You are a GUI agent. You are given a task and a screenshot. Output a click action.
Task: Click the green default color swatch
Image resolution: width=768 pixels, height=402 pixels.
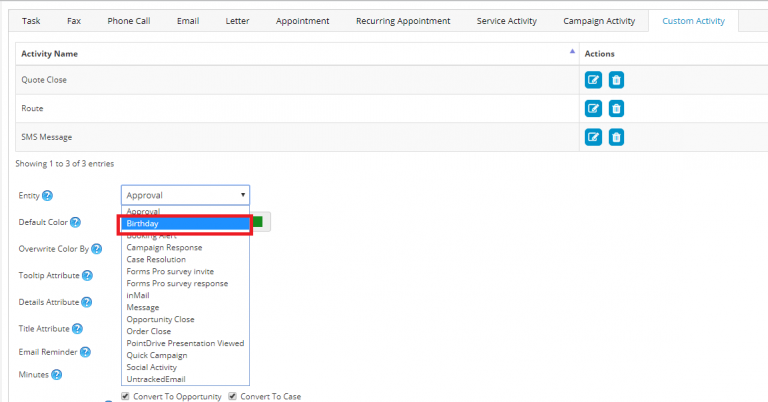(x=258, y=222)
